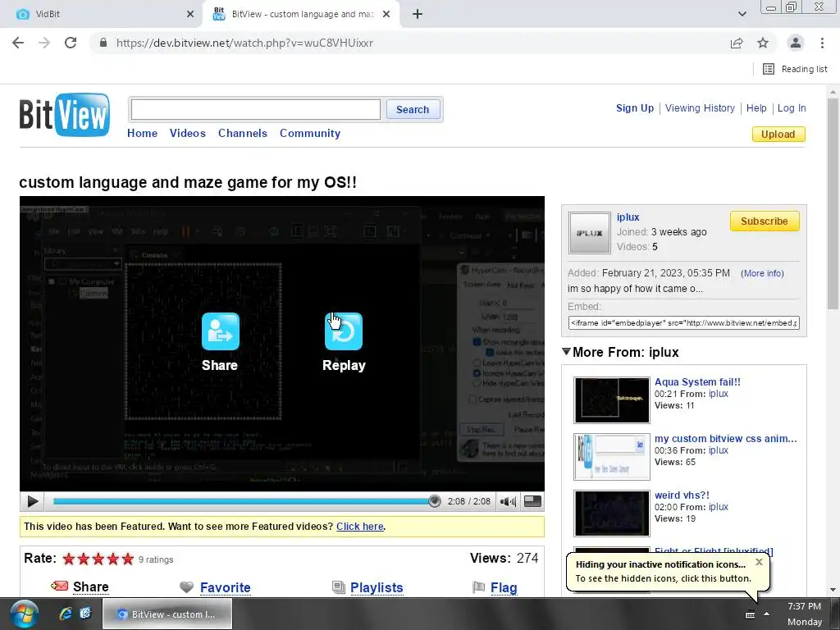Image resolution: width=840 pixels, height=630 pixels.
Task: Click the Search button
Action: [x=413, y=109]
